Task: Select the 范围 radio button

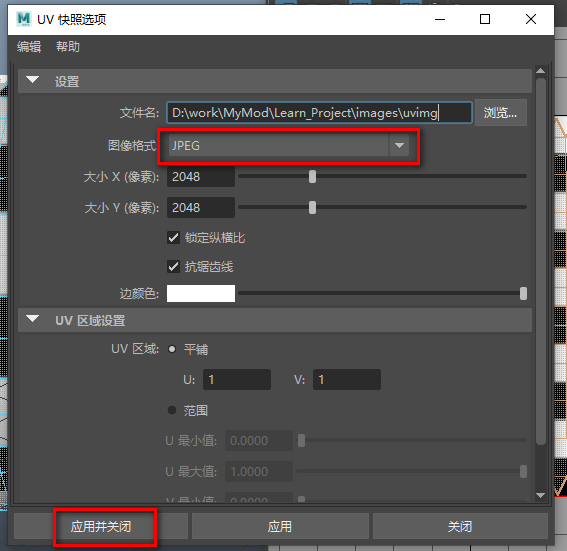Action: click(x=172, y=410)
